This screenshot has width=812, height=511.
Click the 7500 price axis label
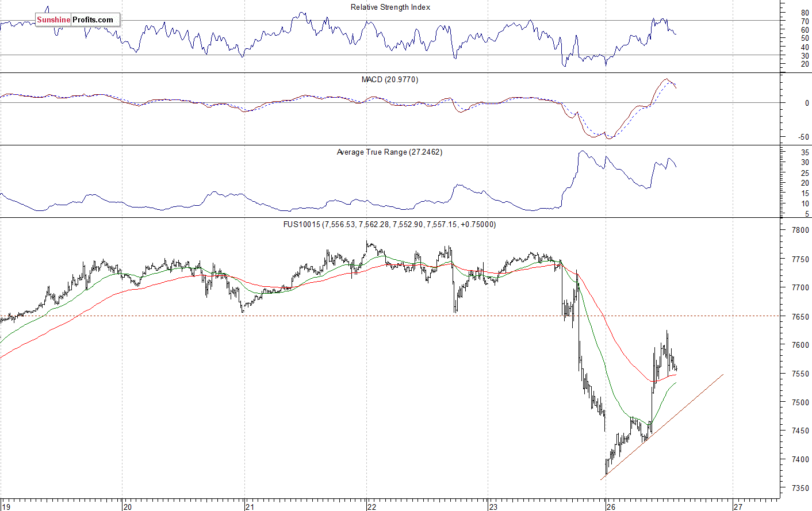click(800, 402)
